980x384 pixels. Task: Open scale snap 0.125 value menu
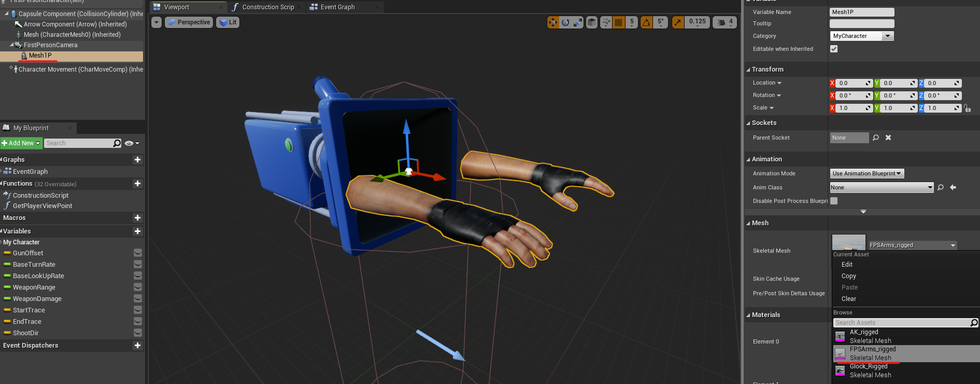[x=697, y=22]
